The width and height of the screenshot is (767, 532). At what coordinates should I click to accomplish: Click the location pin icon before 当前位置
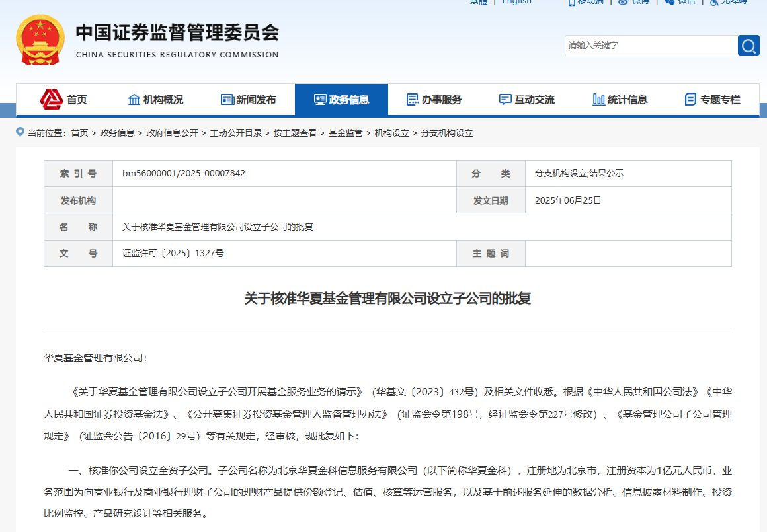coord(20,132)
